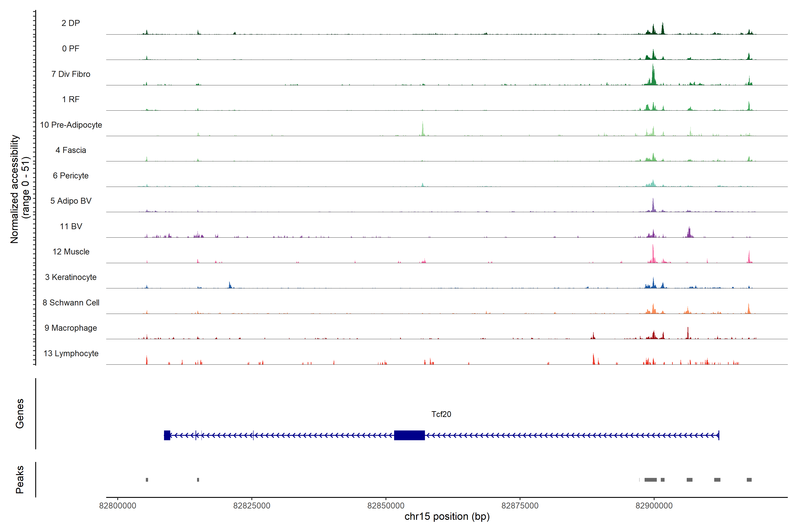Click the Genes panel label
The height and width of the screenshot is (532, 798).
[20, 413]
